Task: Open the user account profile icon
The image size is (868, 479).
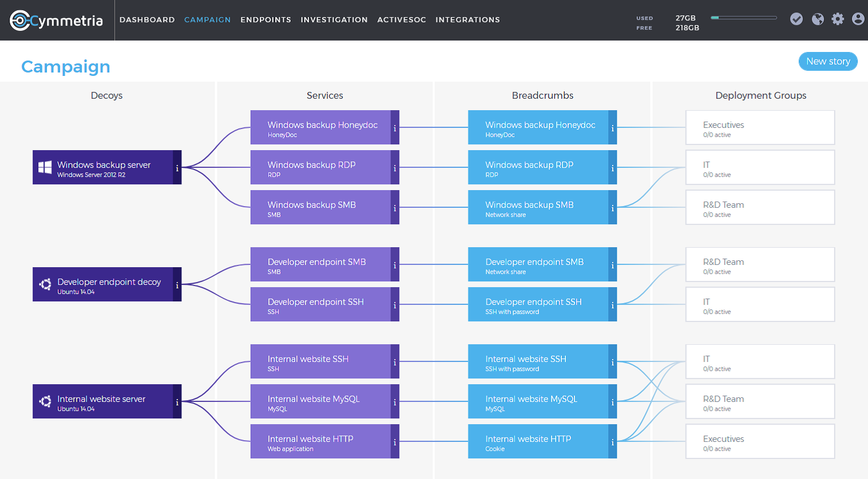Action: coord(858,19)
